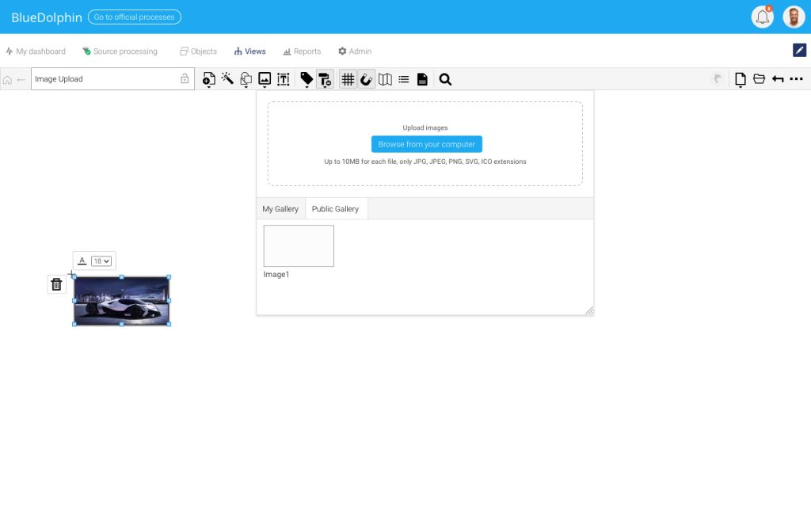Click the font color A icon

tap(82, 261)
